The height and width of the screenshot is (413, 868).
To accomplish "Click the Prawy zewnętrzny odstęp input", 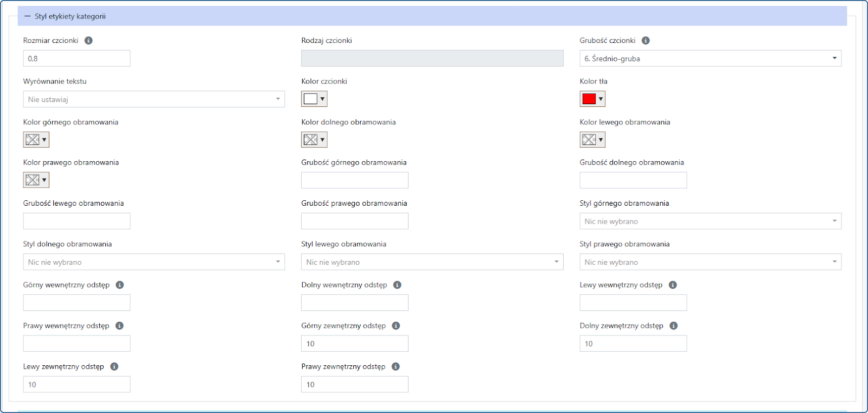I will [x=354, y=384].
